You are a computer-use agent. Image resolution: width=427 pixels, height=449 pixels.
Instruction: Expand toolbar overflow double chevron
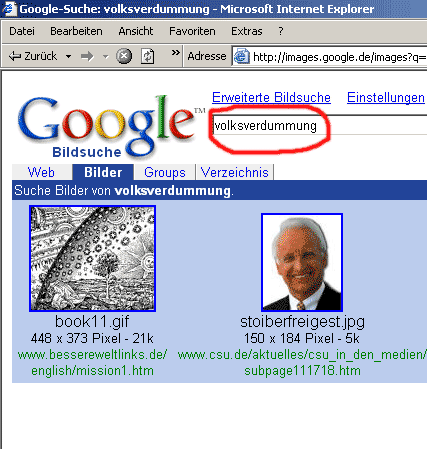pos(176,53)
